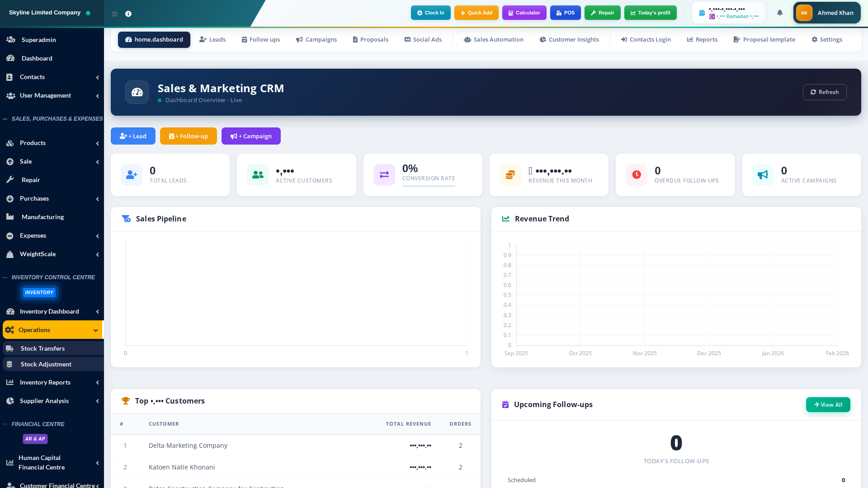Click the + Follow-up button
The width and height of the screenshot is (868, 488).
tap(188, 136)
